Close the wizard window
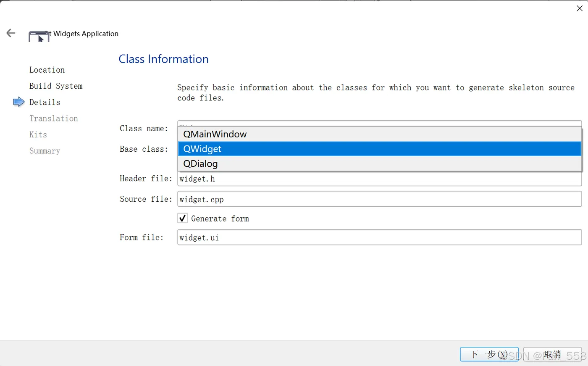This screenshot has width=588, height=366. tap(580, 8)
